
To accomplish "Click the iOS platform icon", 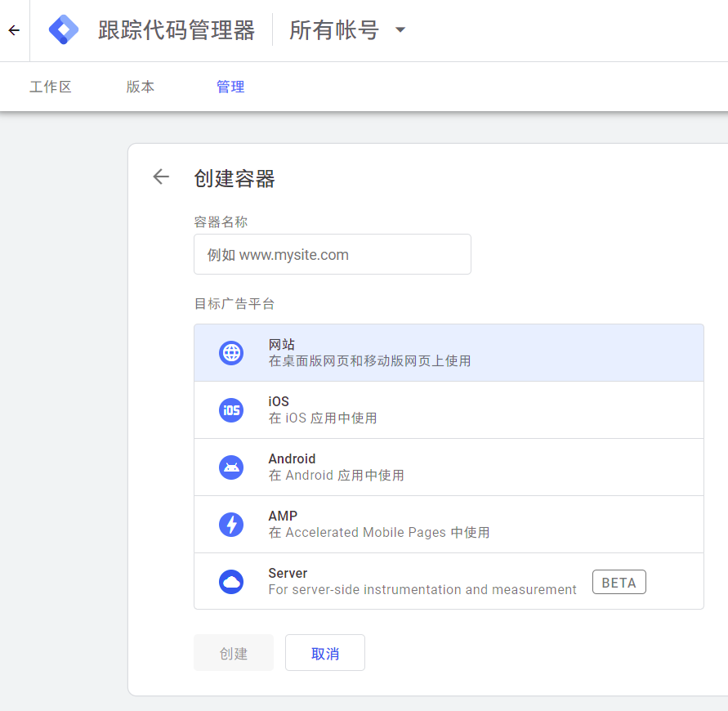I will 231,410.
